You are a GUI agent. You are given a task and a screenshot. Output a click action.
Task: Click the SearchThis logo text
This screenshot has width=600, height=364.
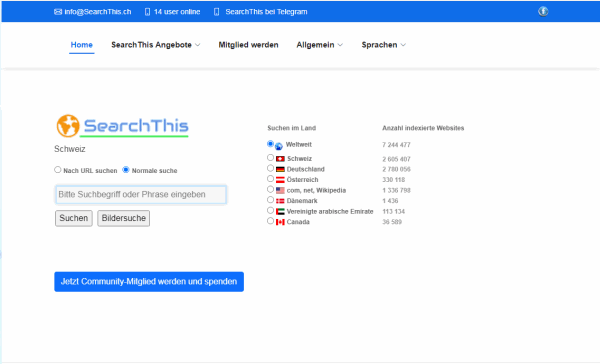click(136, 126)
